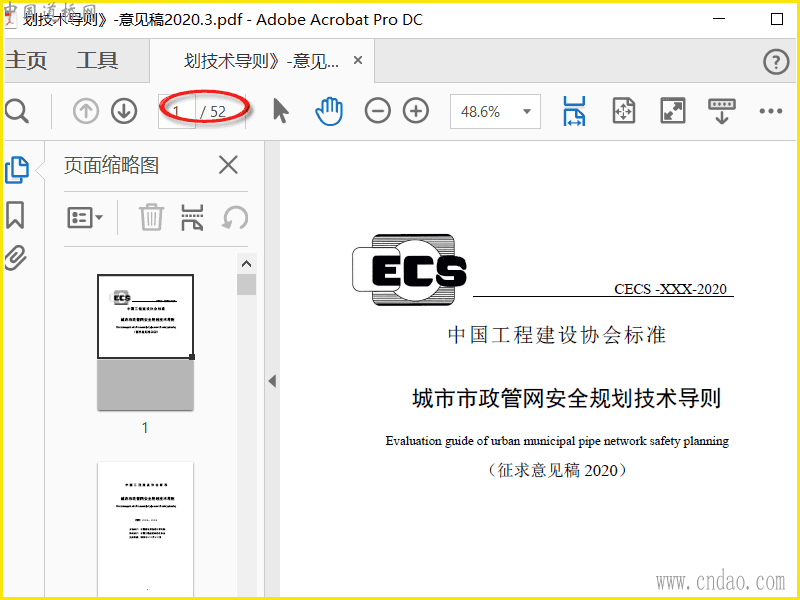This screenshot has height=600, width=800.
Task: Open the 48.6% zoom level dropdown
Action: [495, 111]
